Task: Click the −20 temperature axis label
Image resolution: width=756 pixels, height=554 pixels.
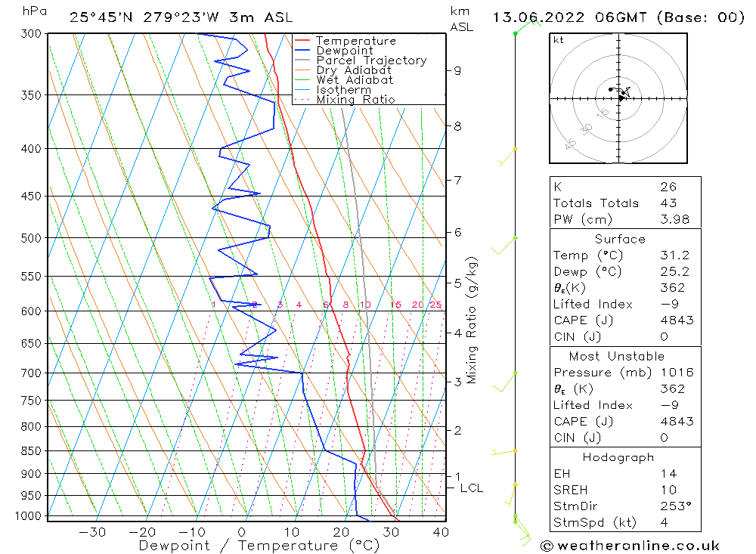Action: tap(142, 532)
